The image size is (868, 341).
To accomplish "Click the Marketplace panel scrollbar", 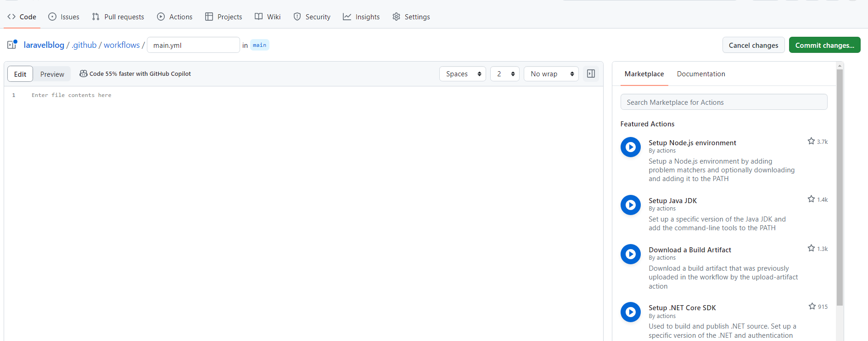I will click(x=840, y=188).
